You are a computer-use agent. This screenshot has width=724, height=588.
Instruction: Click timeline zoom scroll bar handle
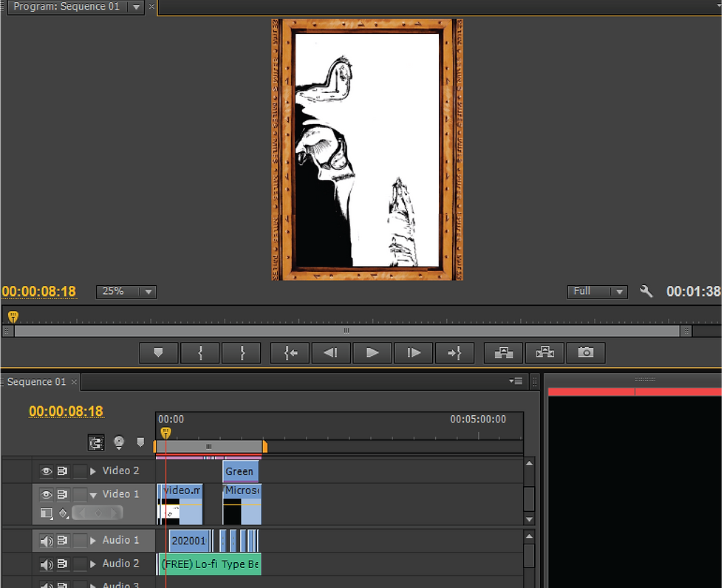tap(208, 446)
